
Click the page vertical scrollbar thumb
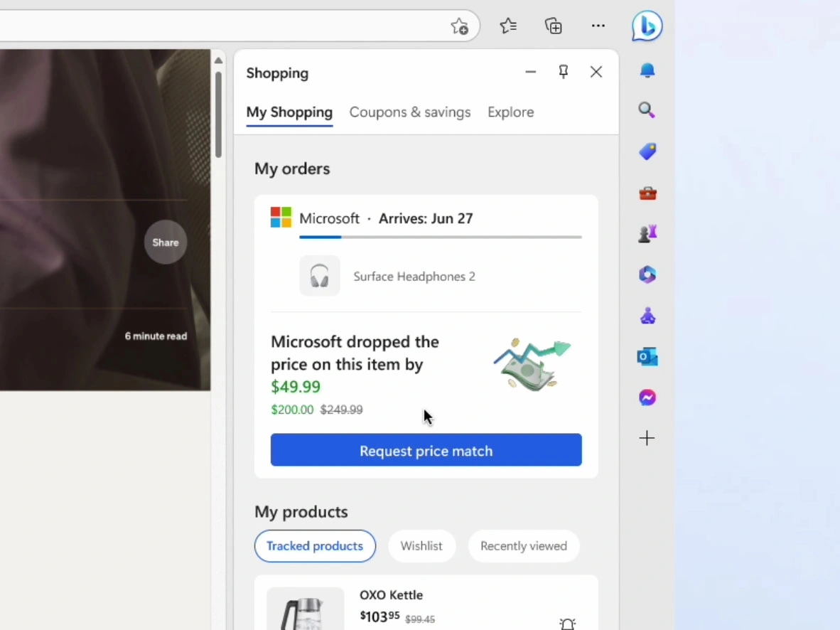pyautogui.click(x=218, y=114)
